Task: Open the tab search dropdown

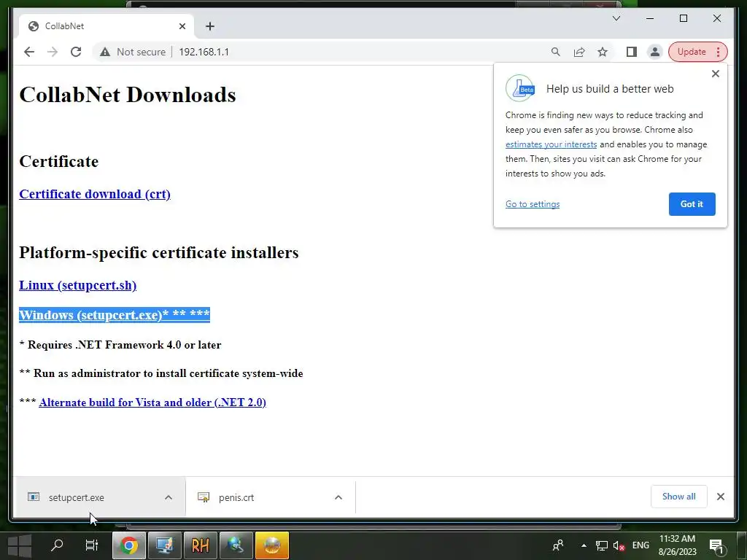Action: (x=616, y=18)
